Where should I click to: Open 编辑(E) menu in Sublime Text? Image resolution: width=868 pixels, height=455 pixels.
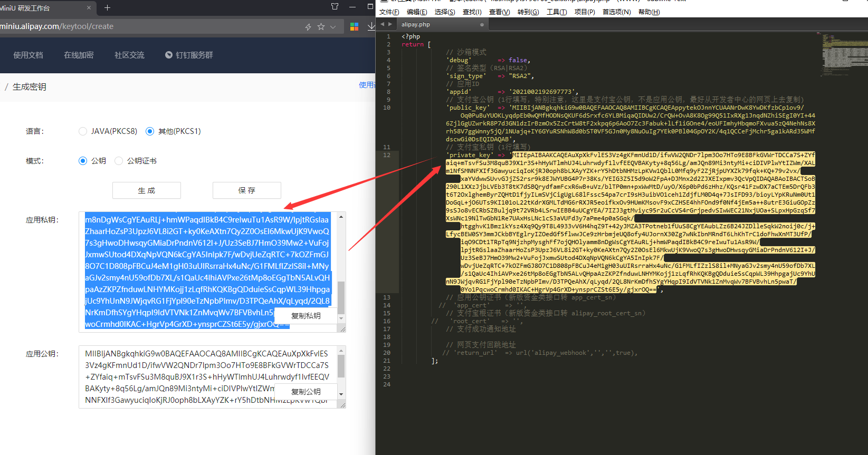click(417, 12)
